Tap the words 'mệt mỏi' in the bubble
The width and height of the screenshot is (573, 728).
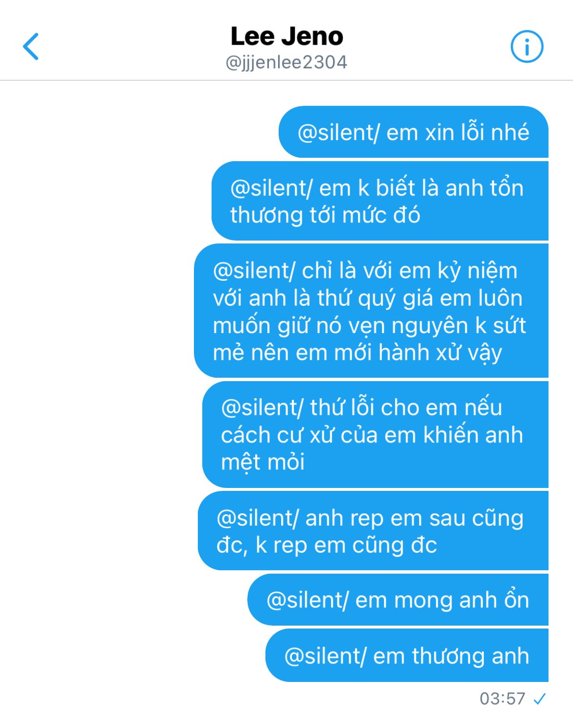click(263, 462)
